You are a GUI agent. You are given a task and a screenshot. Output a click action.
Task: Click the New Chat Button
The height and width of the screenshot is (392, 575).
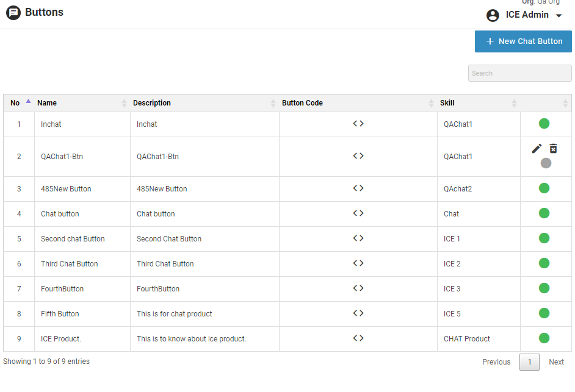(523, 41)
